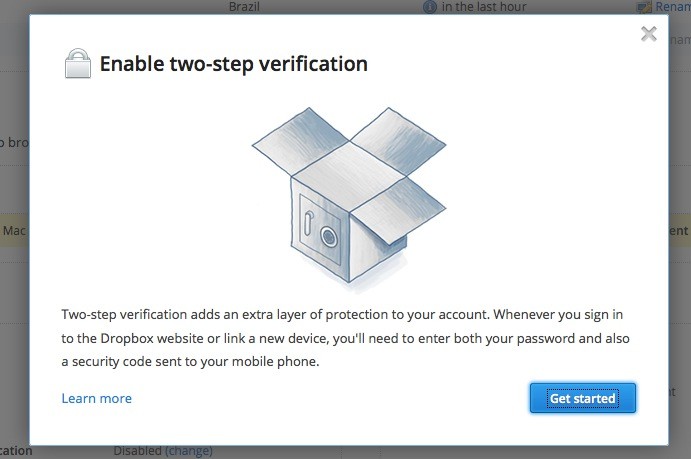Open the Learn more link
Image resolution: width=691 pixels, height=459 pixels.
(x=96, y=398)
